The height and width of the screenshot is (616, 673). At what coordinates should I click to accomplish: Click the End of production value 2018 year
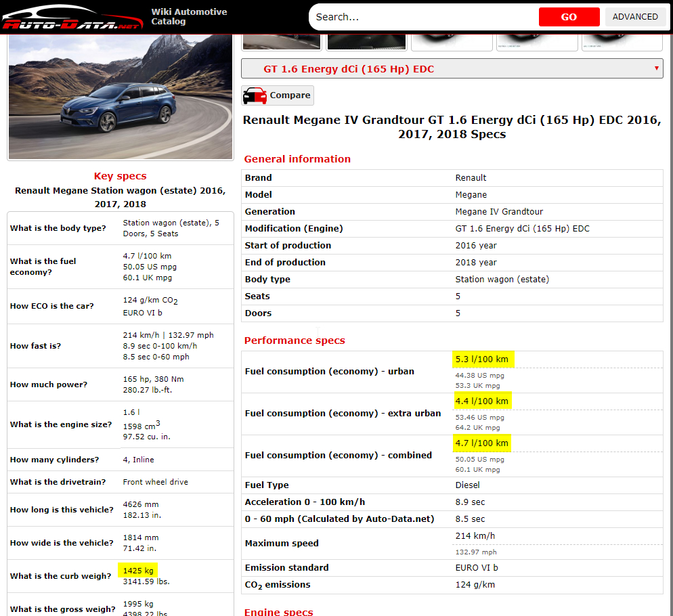click(476, 262)
